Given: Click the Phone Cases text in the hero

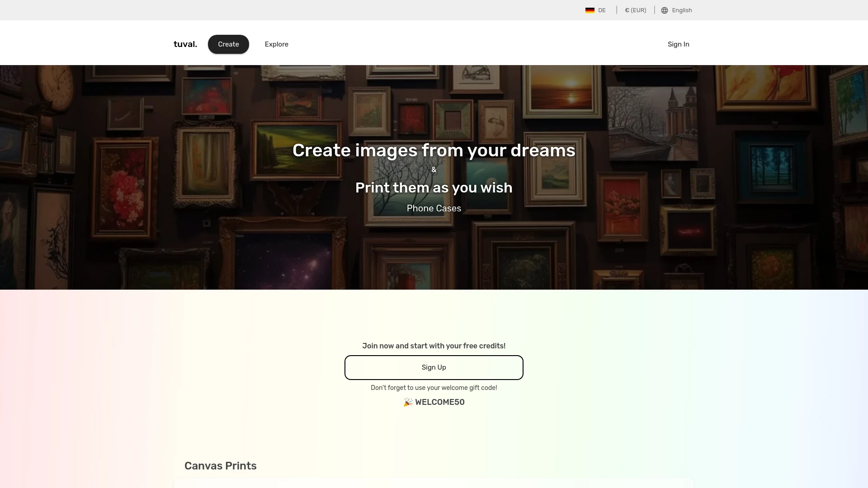Looking at the screenshot, I should [x=434, y=208].
